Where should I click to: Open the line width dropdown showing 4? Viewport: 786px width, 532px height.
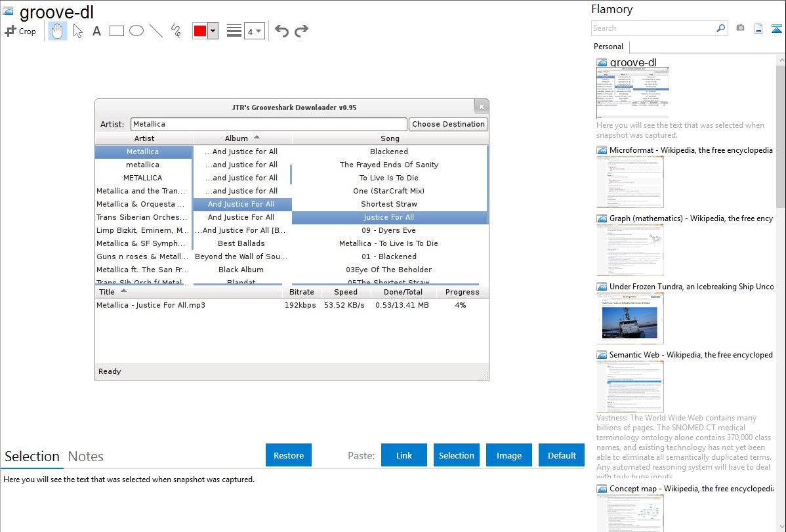click(254, 31)
